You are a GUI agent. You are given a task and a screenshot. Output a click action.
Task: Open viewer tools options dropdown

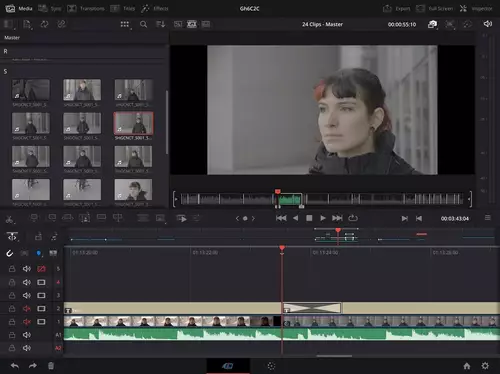point(450,24)
